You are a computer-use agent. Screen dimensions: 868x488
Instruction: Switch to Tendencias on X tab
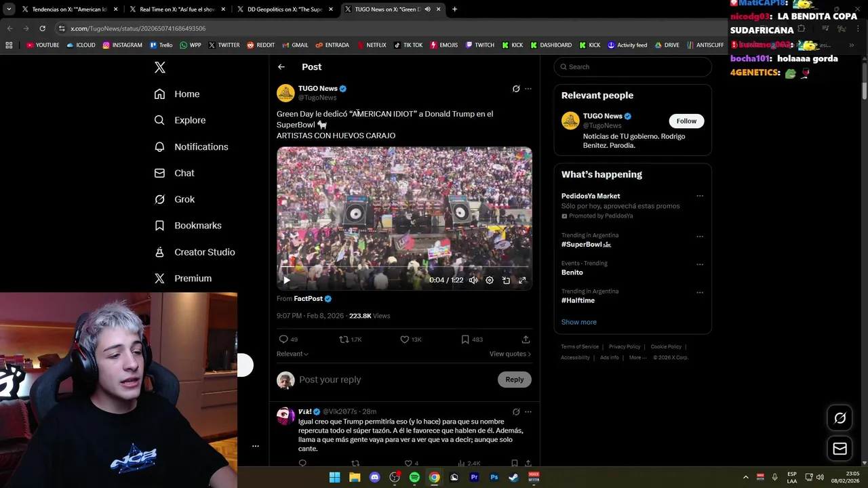71,9
